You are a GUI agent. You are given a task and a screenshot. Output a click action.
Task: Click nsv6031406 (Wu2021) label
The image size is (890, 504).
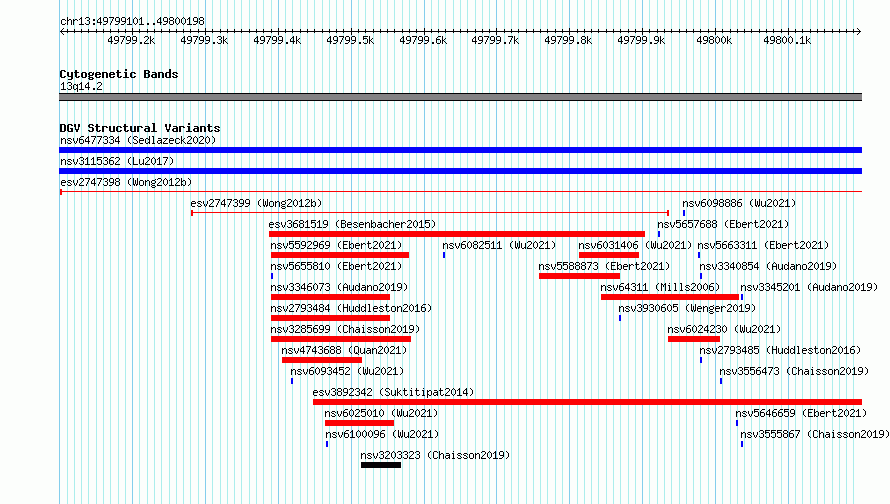point(635,245)
